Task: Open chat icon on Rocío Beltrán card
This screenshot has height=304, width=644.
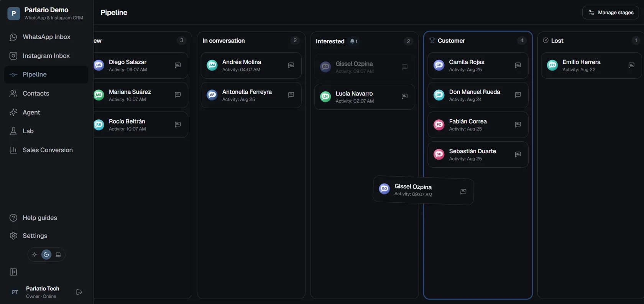Action: [177, 125]
